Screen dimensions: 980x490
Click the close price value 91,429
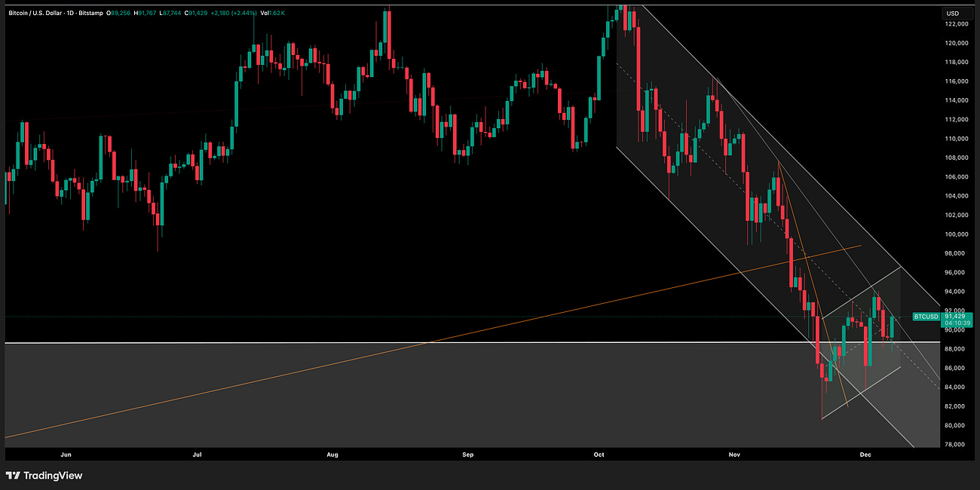tap(197, 13)
